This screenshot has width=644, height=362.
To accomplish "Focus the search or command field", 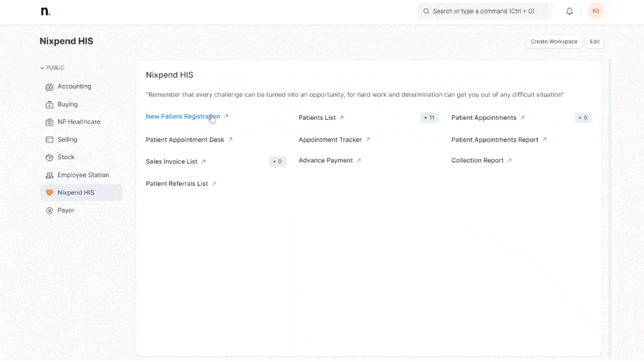I will pyautogui.click(x=484, y=11).
